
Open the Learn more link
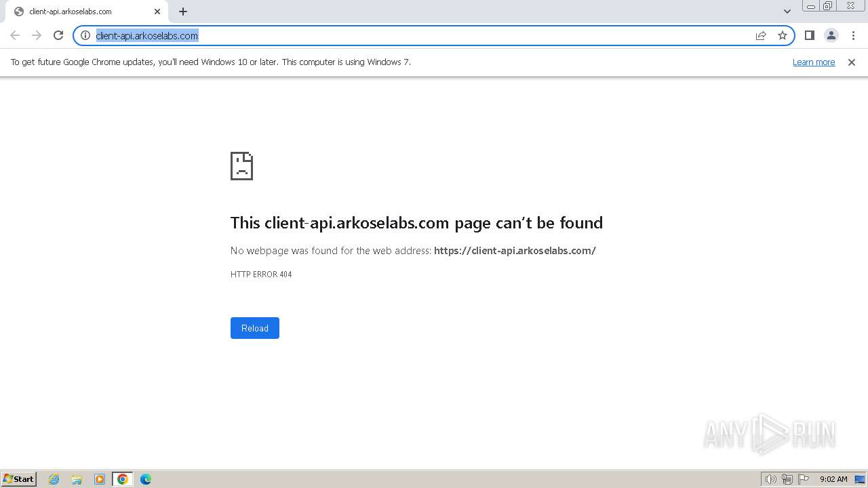pos(814,62)
